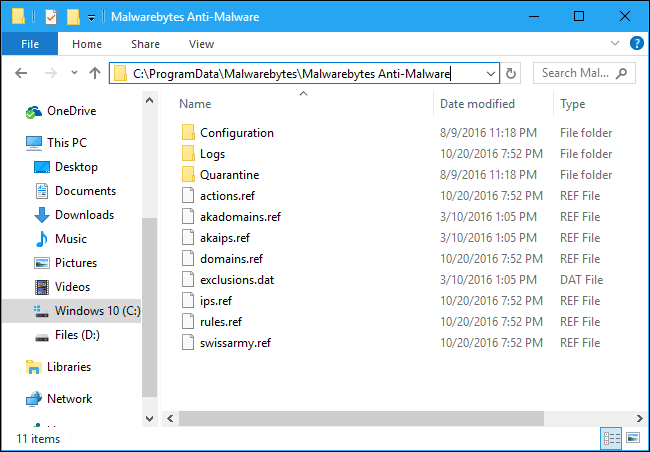Open the Customize Quick Access Toolbar dropdown

[x=92, y=17]
